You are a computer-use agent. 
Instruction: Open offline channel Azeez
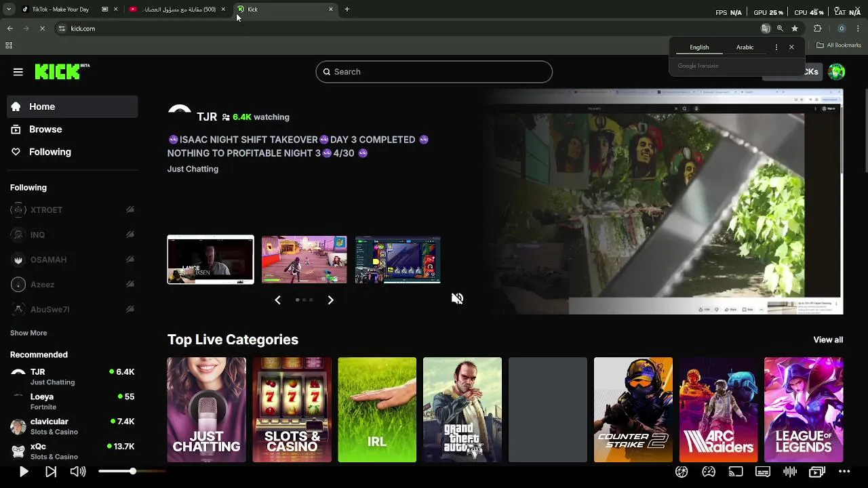(73, 285)
